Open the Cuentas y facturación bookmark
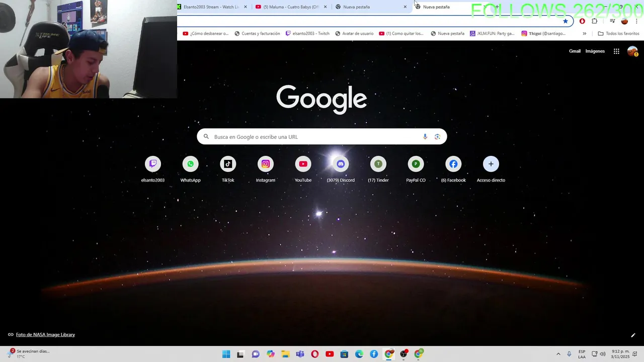 tap(257, 34)
